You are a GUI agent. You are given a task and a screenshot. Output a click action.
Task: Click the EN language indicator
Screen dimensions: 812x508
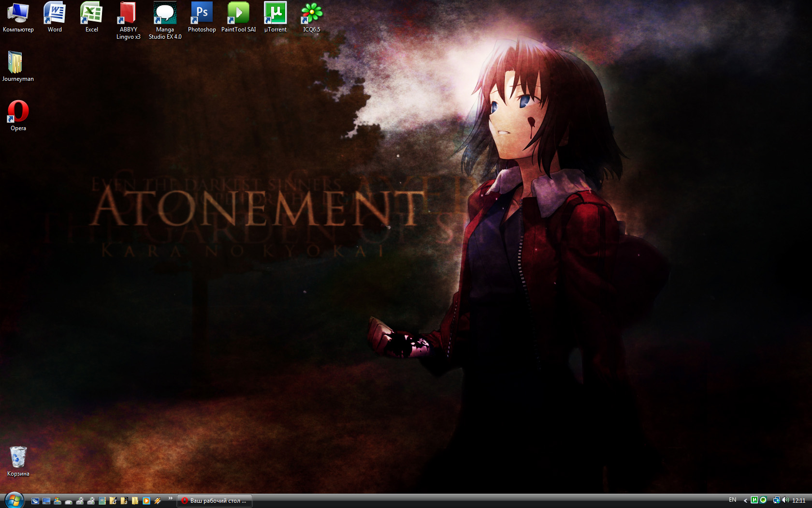tap(732, 500)
